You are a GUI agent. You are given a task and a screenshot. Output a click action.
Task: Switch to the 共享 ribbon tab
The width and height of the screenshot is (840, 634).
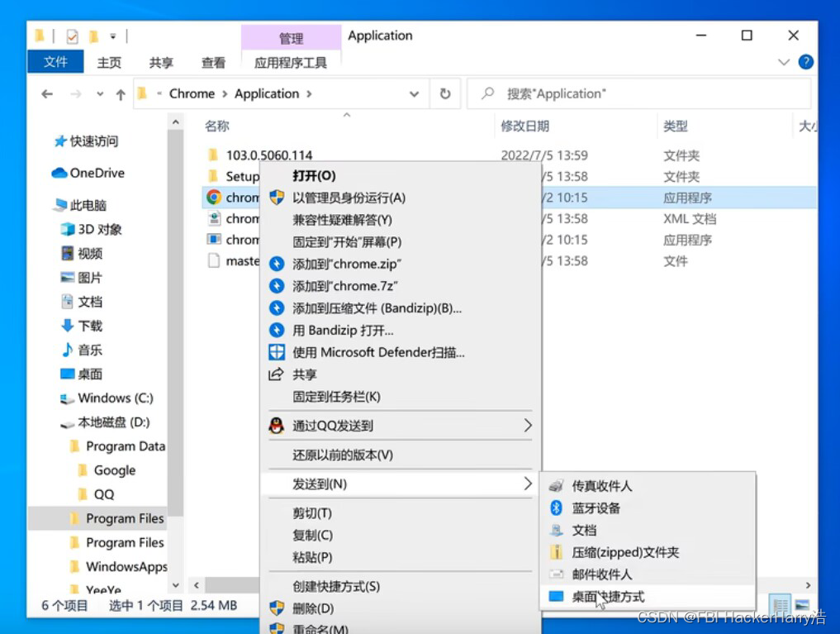pyautogui.click(x=161, y=63)
